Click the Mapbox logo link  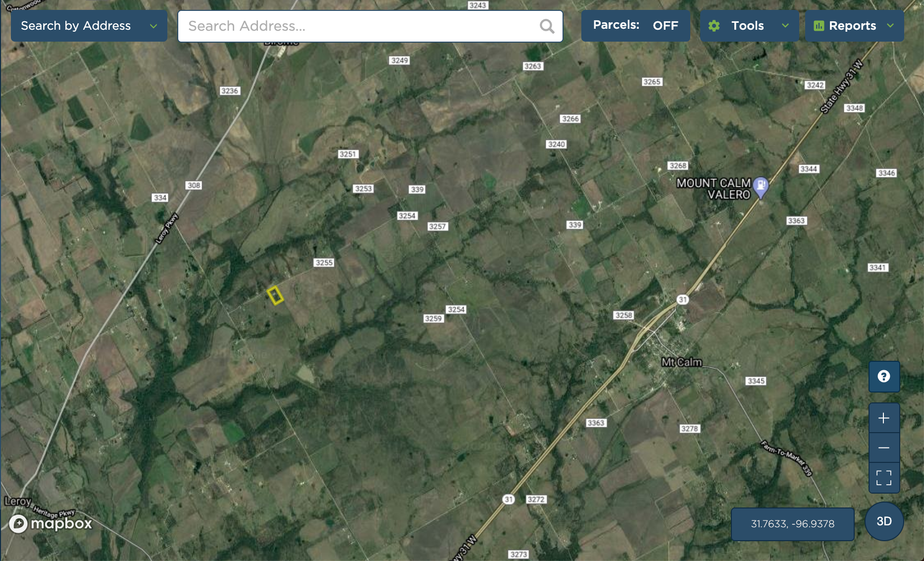51,523
